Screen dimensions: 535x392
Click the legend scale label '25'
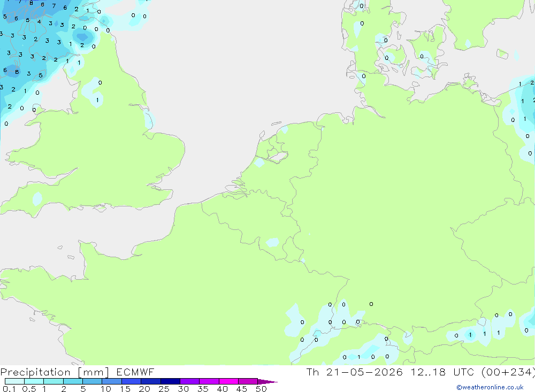[x=164, y=389]
